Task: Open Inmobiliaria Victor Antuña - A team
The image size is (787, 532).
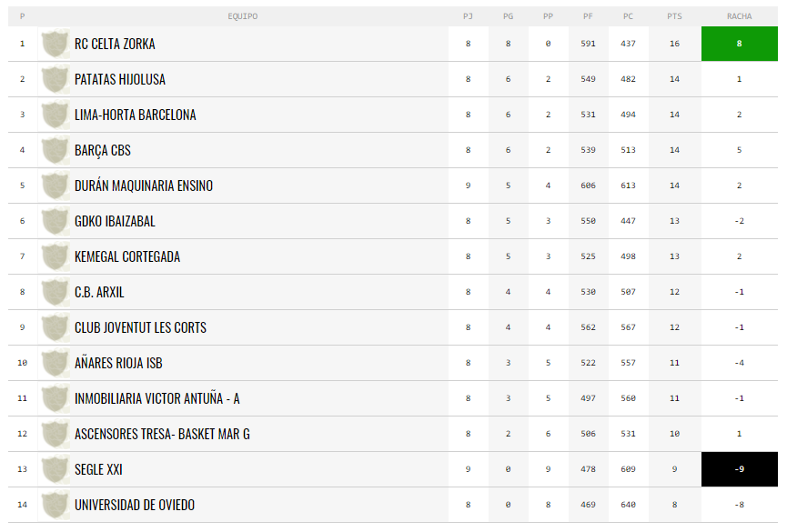Action: (x=157, y=398)
